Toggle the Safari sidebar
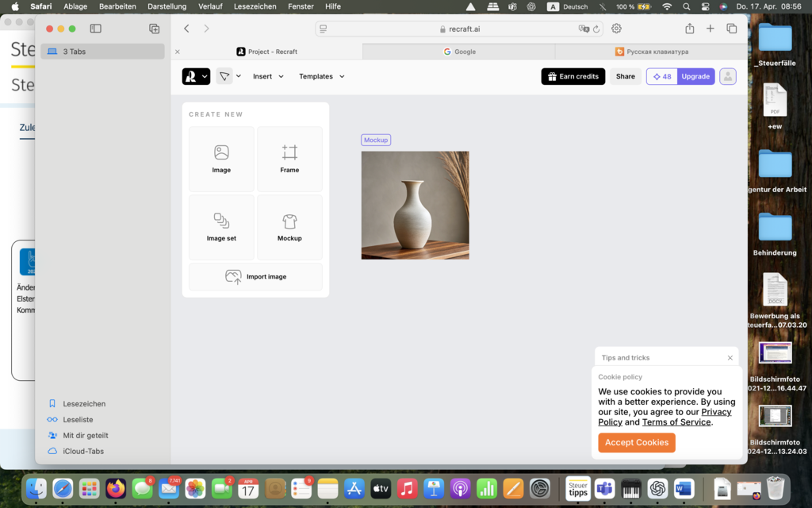This screenshot has height=508, width=812. [x=96, y=29]
